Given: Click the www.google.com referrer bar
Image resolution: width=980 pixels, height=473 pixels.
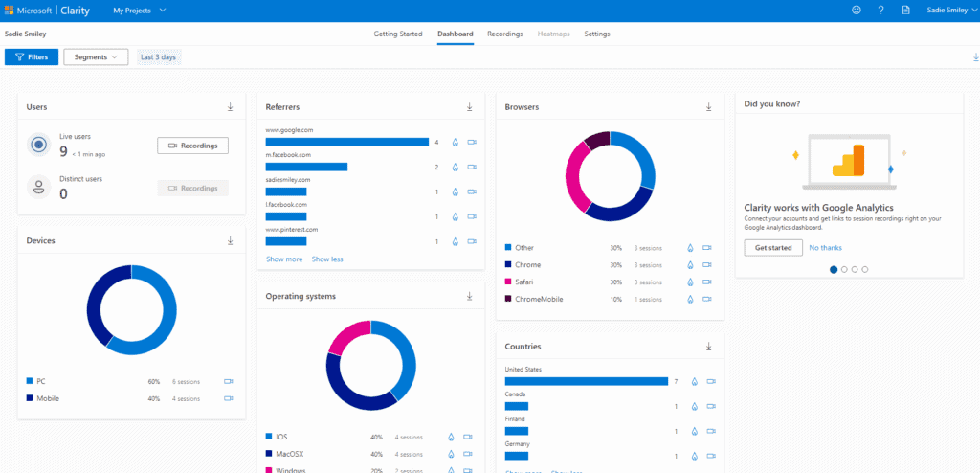Looking at the screenshot, I should 346,142.
